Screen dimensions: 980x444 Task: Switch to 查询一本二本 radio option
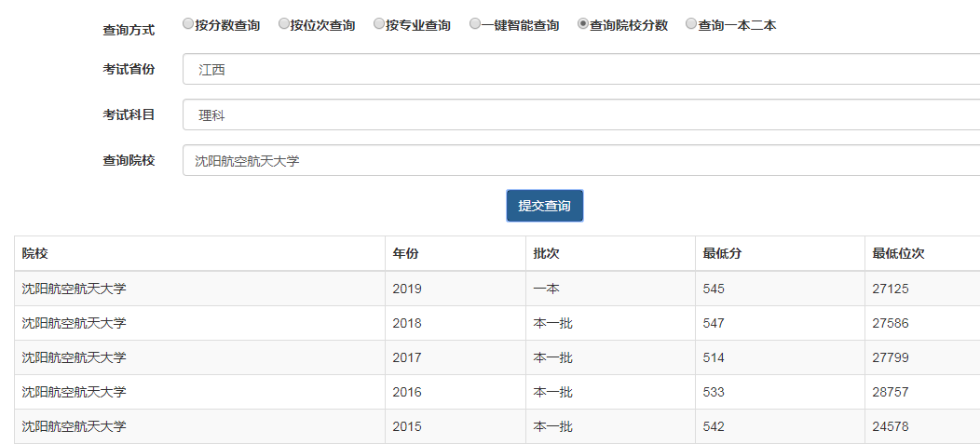pyautogui.click(x=690, y=24)
